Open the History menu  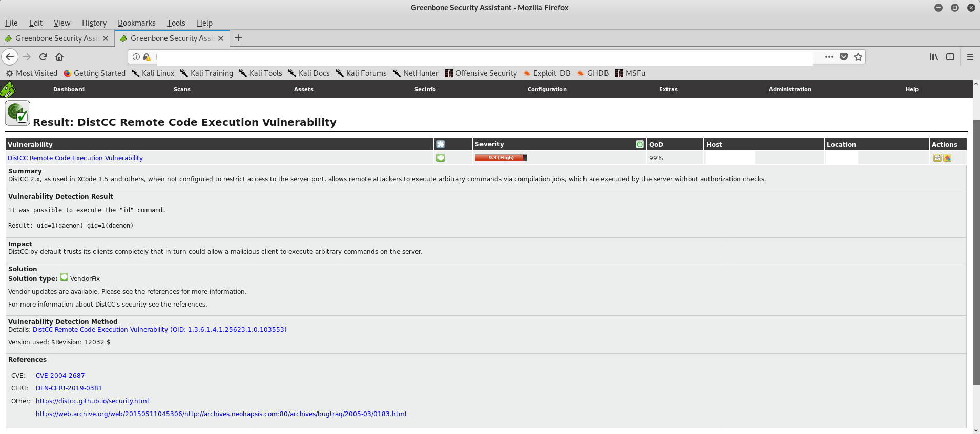click(x=94, y=23)
